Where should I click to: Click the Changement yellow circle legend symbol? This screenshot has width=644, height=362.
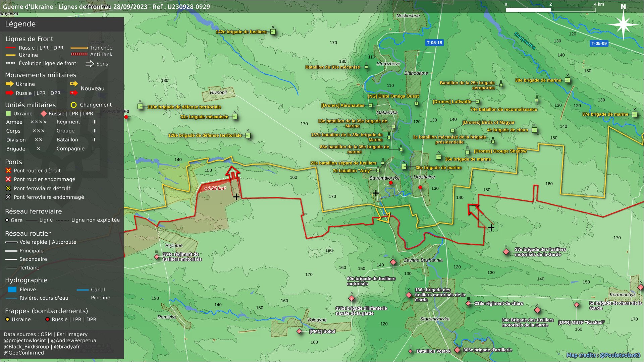tap(73, 105)
